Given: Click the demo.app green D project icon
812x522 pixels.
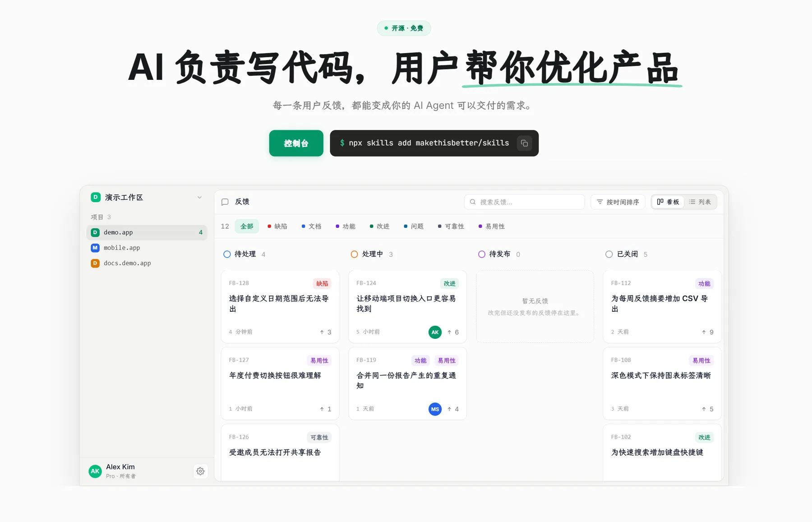Looking at the screenshot, I should click(95, 232).
